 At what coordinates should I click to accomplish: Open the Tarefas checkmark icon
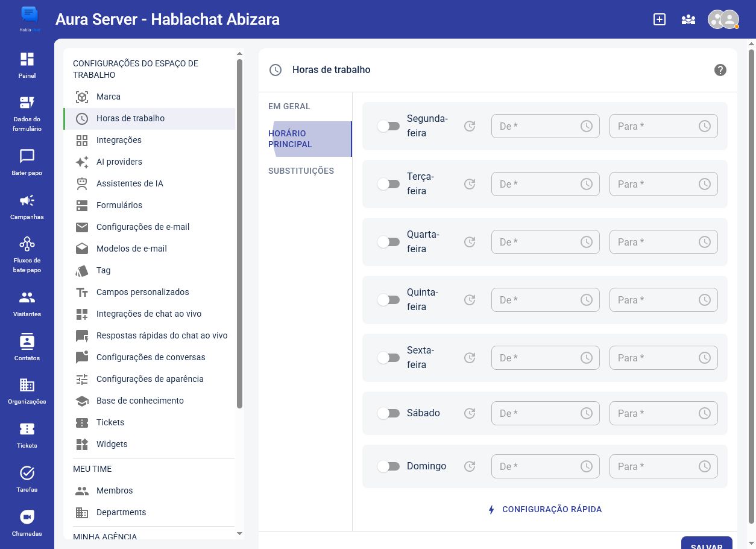point(27,473)
